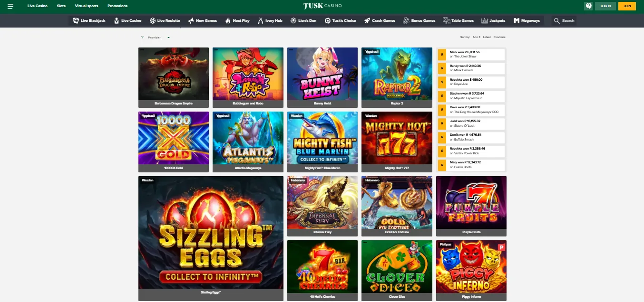This screenshot has height=302, width=644.
Task: Click 'Derrik won R 4,676.54' entry
Action: 471,138
